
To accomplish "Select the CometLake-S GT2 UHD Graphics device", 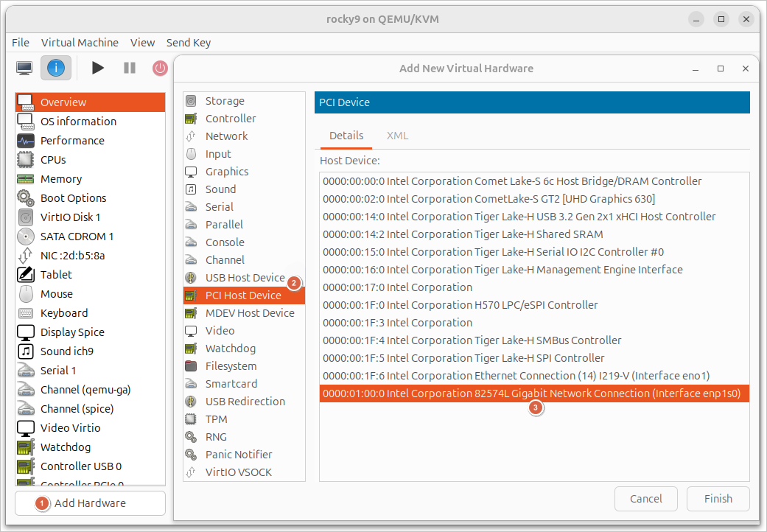I will point(488,199).
